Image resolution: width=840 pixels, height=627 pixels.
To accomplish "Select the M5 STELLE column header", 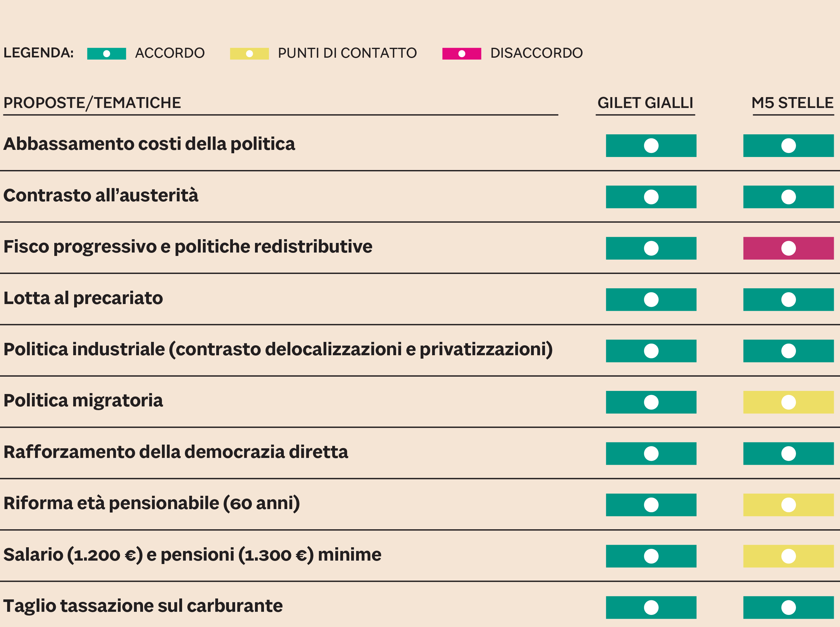I will click(x=792, y=103).
